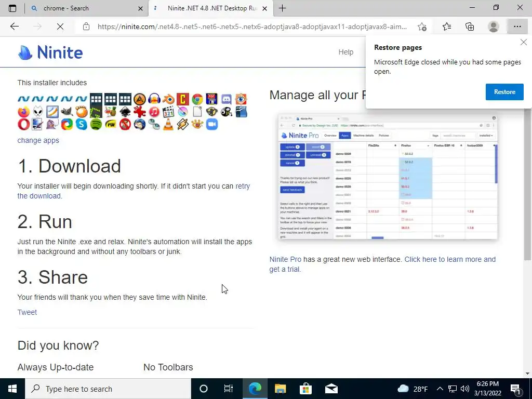The width and height of the screenshot is (532, 399).
Task: Stop loading the page
Action: (60, 26)
